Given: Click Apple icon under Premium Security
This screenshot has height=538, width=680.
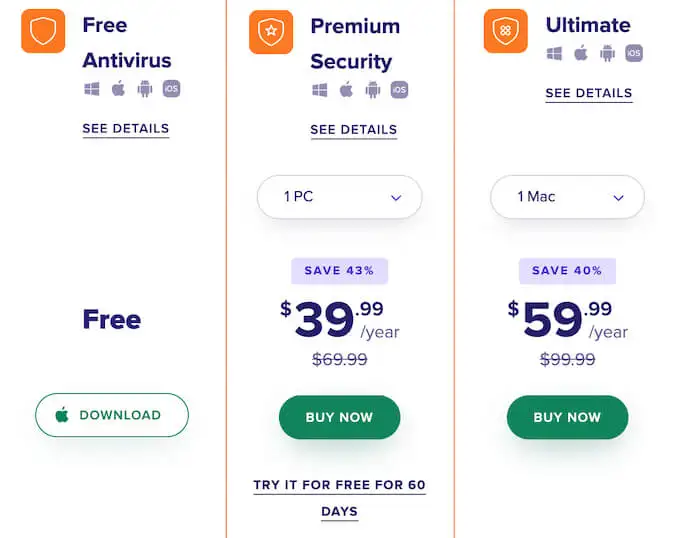Looking at the screenshot, I should (x=346, y=90).
